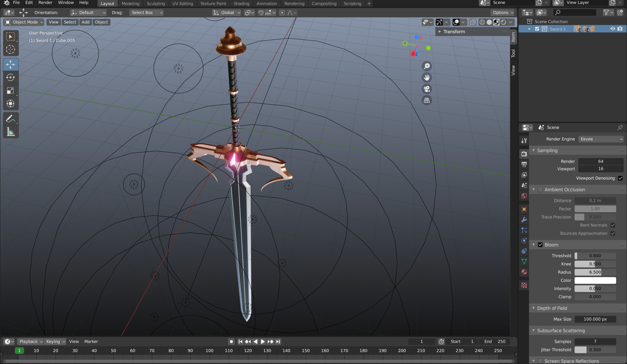Select the Measure tool
The image size is (627, 364).
[10, 132]
